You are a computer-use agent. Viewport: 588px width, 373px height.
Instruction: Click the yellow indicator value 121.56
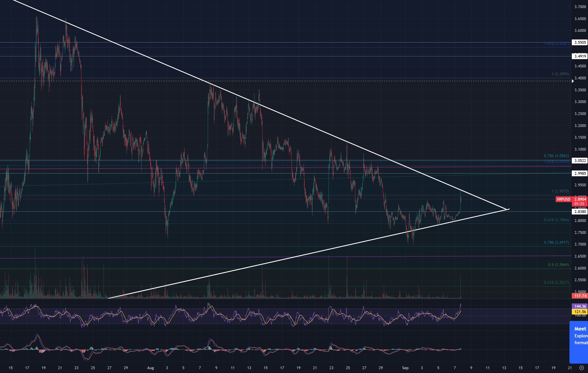[580, 312]
